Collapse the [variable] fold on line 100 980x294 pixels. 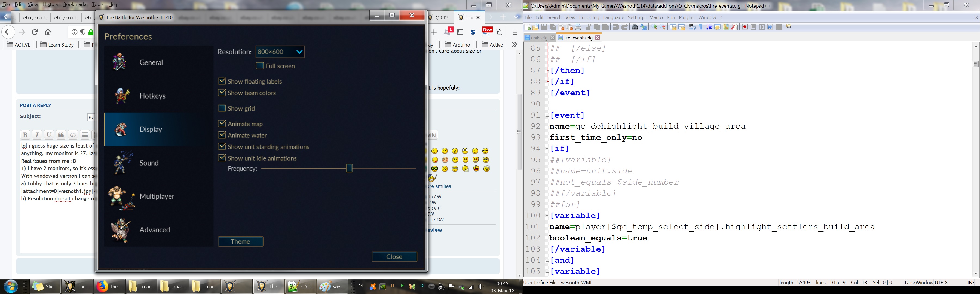[x=547, y=216]
